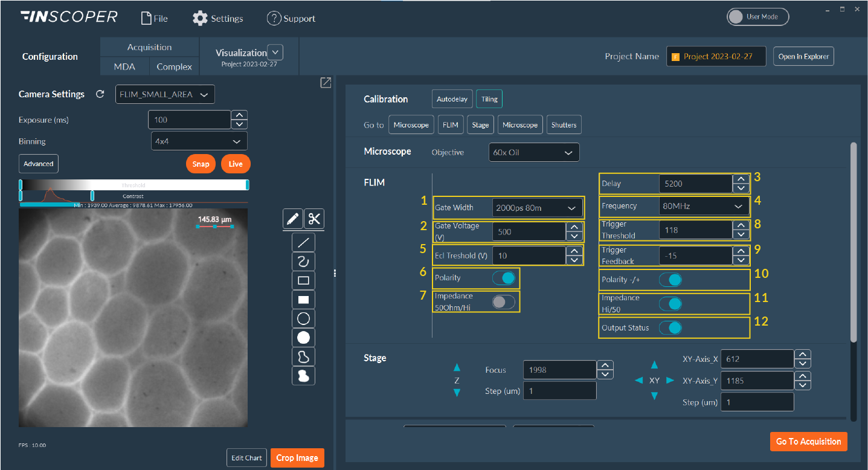
Task: Choose the straight line drawing tool
Action: (x=304, y=243)
